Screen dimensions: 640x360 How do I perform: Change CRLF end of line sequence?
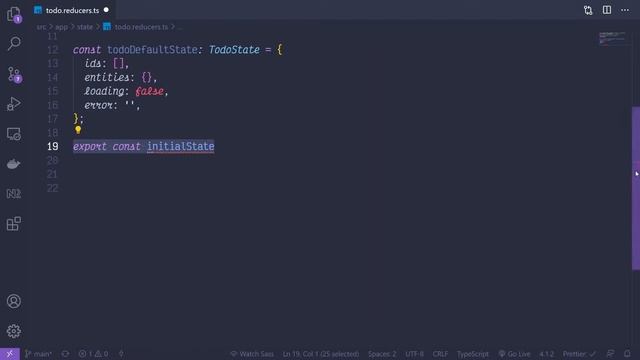point(440,354)
